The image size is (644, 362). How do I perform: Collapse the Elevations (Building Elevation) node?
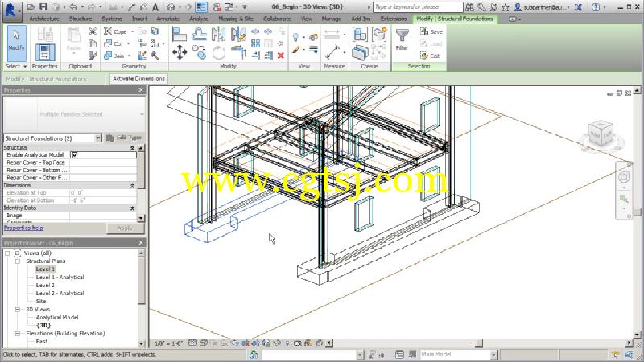click(18, 334)
